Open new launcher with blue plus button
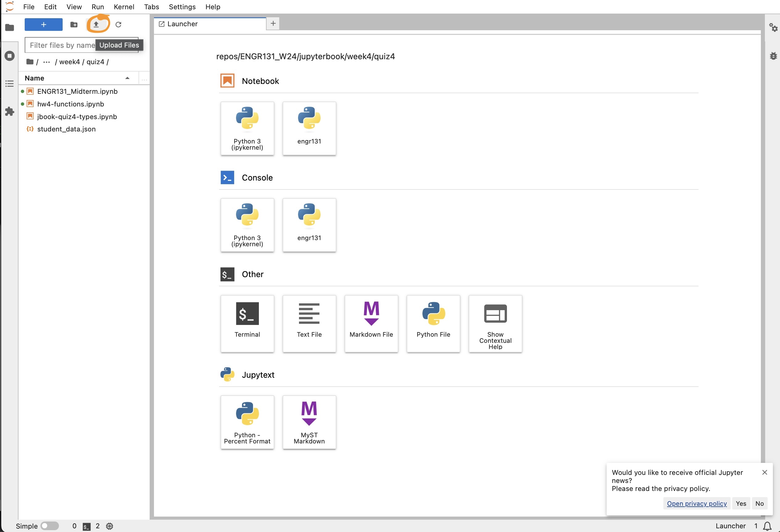Viewport: 780px width, 532px height. (44, 24)
